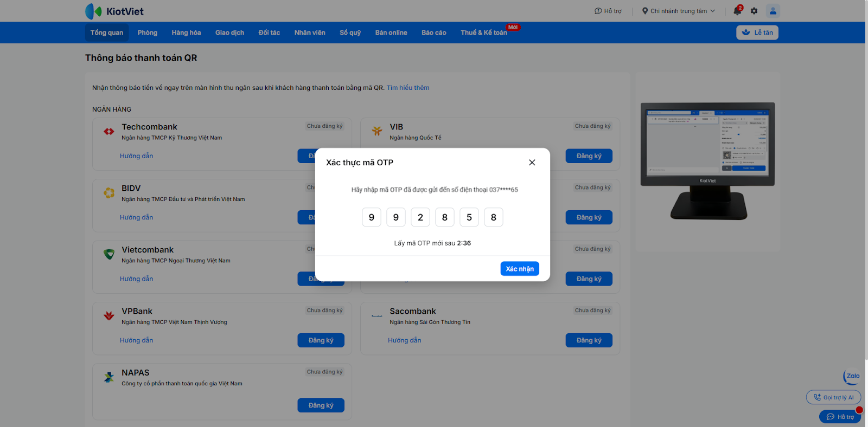Register VPBank with Đăng ký button
868x427 pixels.
(x=321, y=340)
